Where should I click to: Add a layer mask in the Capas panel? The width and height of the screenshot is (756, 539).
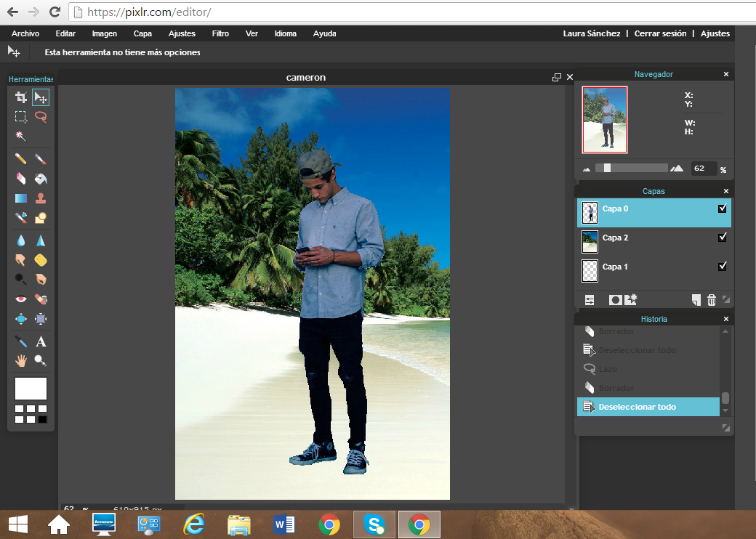click(615, 300)
